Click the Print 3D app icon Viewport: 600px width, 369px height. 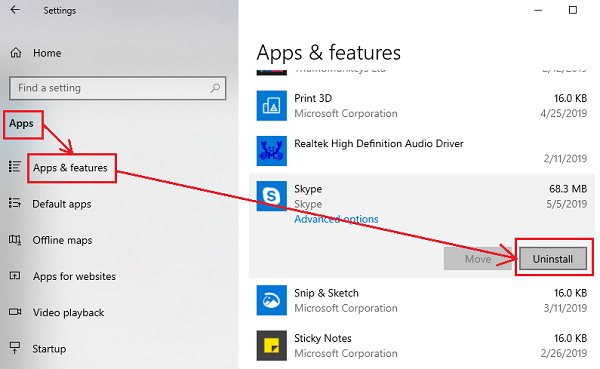(271, 106)
